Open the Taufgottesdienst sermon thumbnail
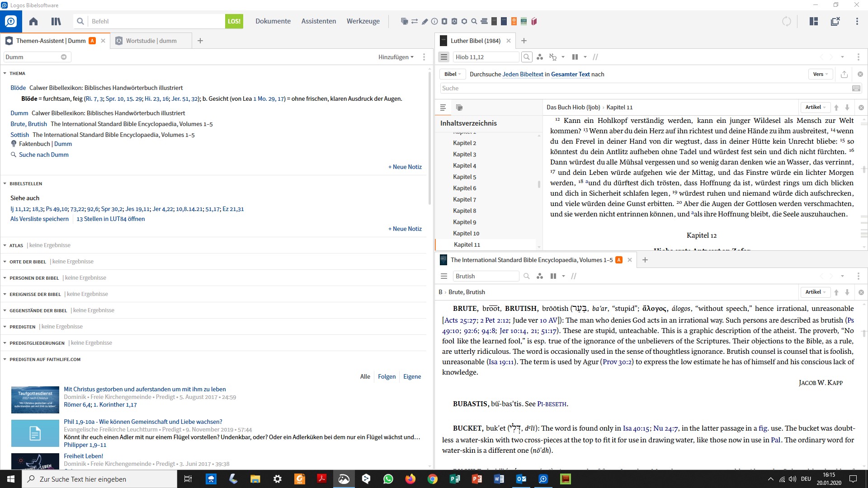The height and width of the screenshot is (488, 868). pos(35,400)
